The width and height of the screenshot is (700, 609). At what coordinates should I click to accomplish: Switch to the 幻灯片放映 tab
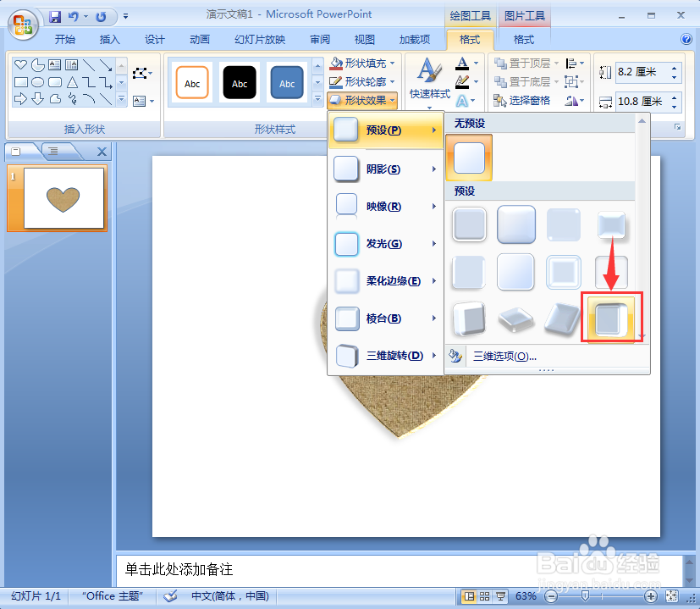tap(260, 39)
